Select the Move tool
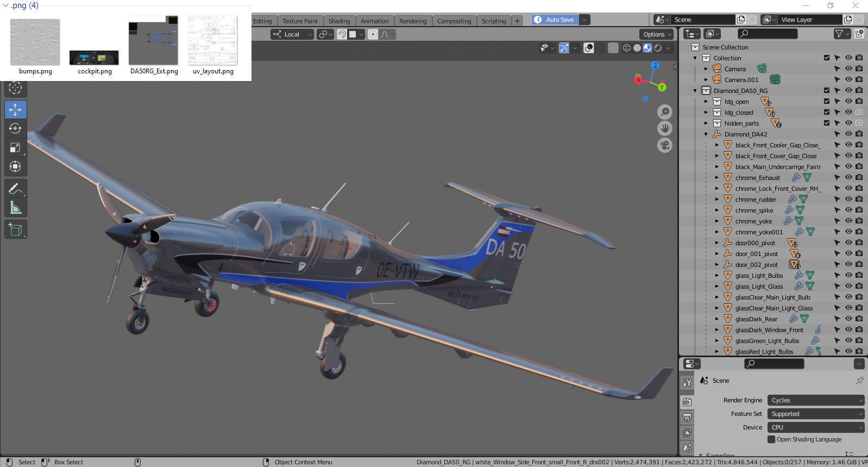Image resolution: width=868 pixels, height=467 pixels. 15,109
